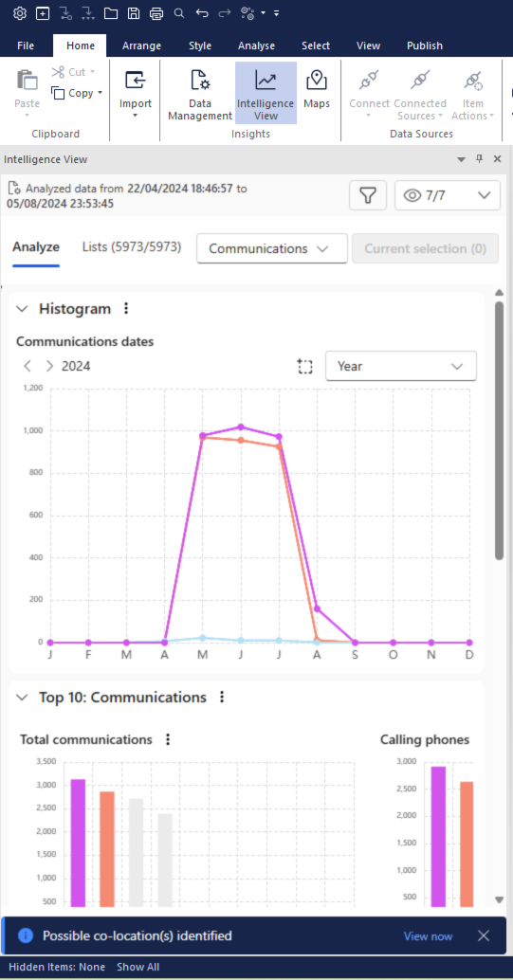Click the print icon

pyautogui.click(x=156, y=13)
